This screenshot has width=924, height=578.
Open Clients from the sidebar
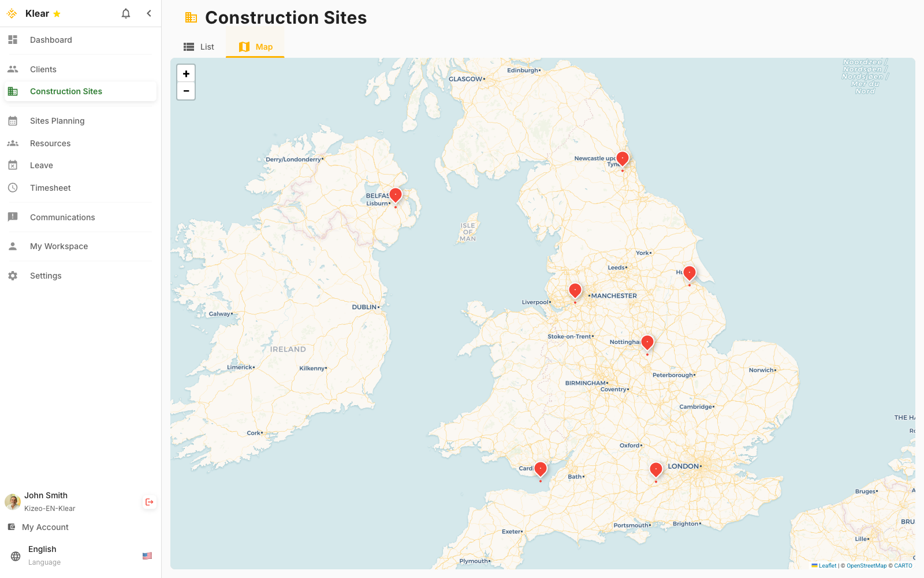point(43,69)
